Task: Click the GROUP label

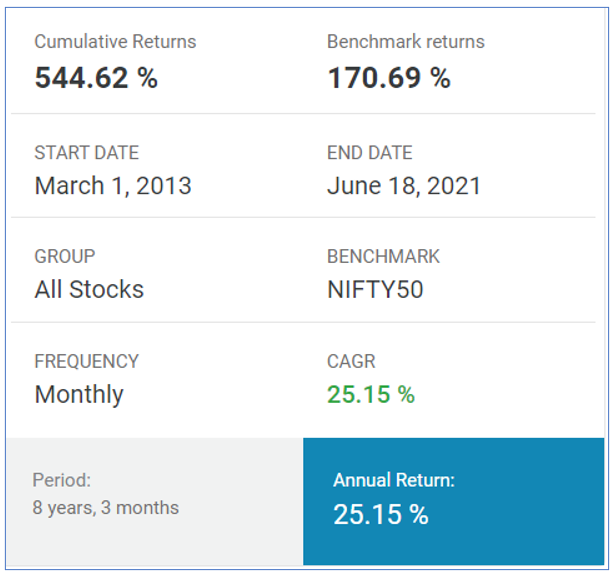Action: pyautogui.click(x=65, y=256)
